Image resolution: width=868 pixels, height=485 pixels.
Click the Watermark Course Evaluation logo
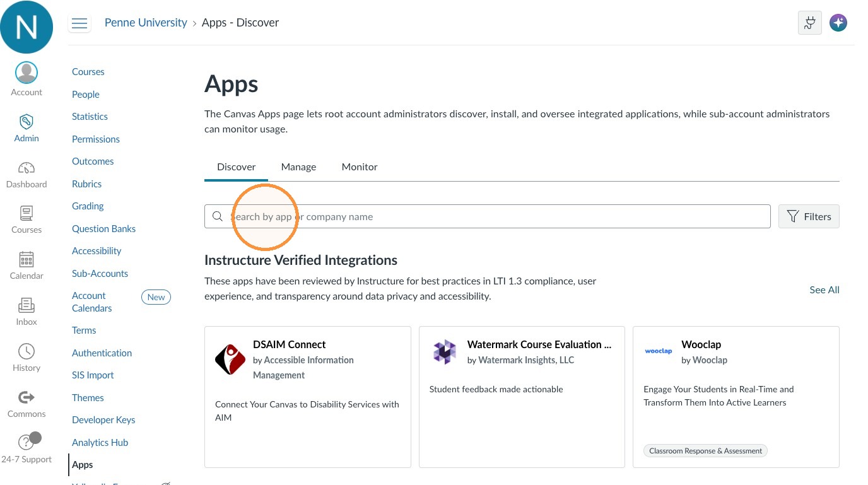point(445,352)
